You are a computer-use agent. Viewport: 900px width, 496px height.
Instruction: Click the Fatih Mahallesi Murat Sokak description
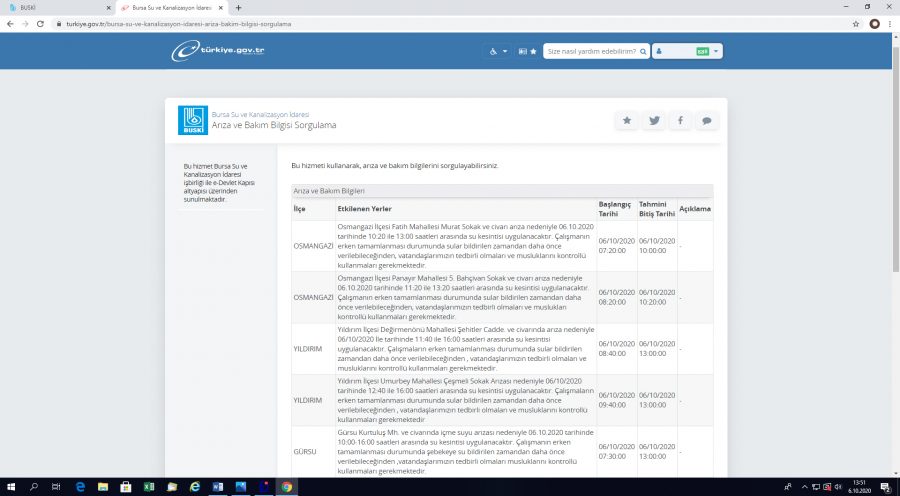[466, 246]
